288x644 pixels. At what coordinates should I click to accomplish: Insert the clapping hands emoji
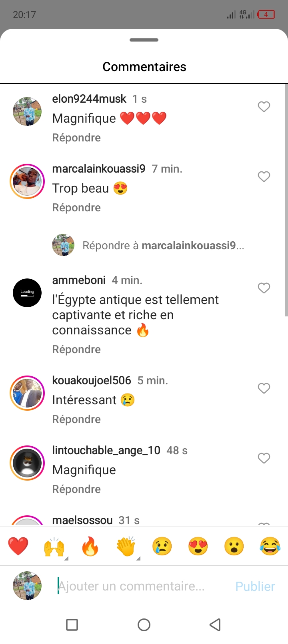tap(126, 547)
